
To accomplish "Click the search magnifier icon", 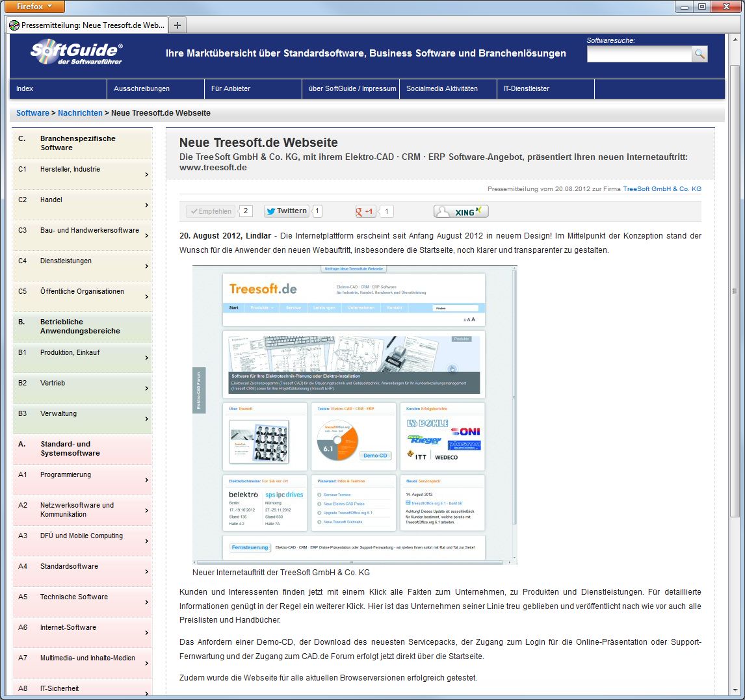I will tap(699, 55).
